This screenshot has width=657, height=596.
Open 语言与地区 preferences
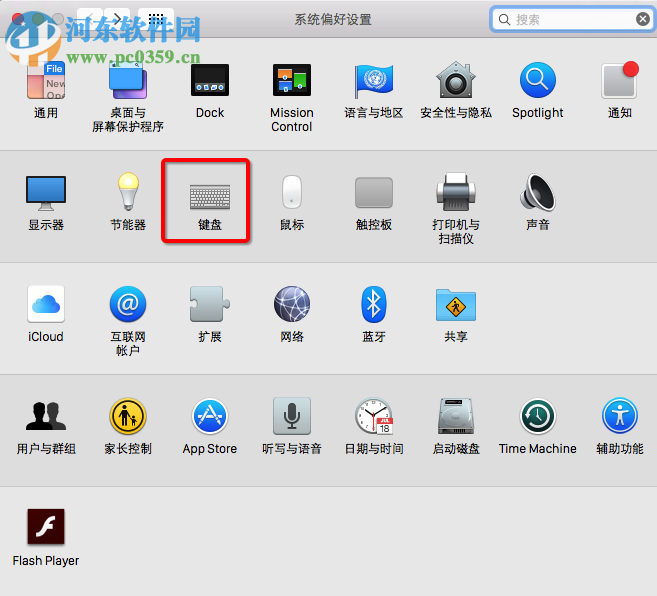(374, 80)
